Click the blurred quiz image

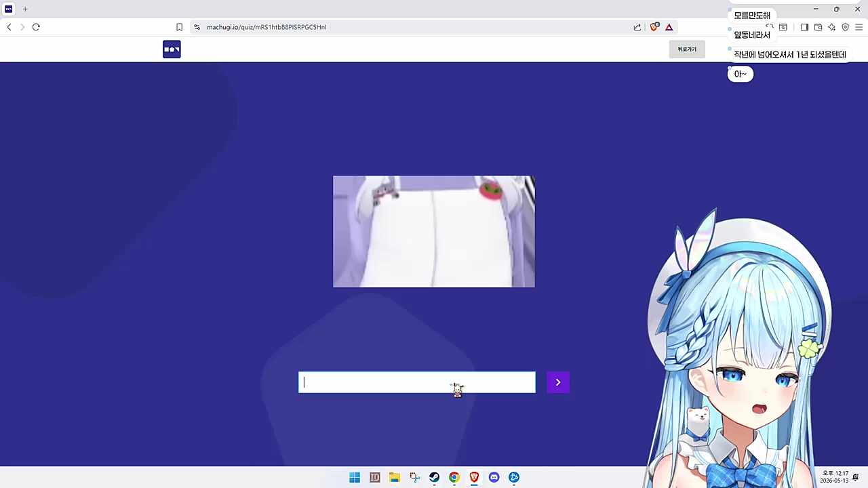click(434, 232)
